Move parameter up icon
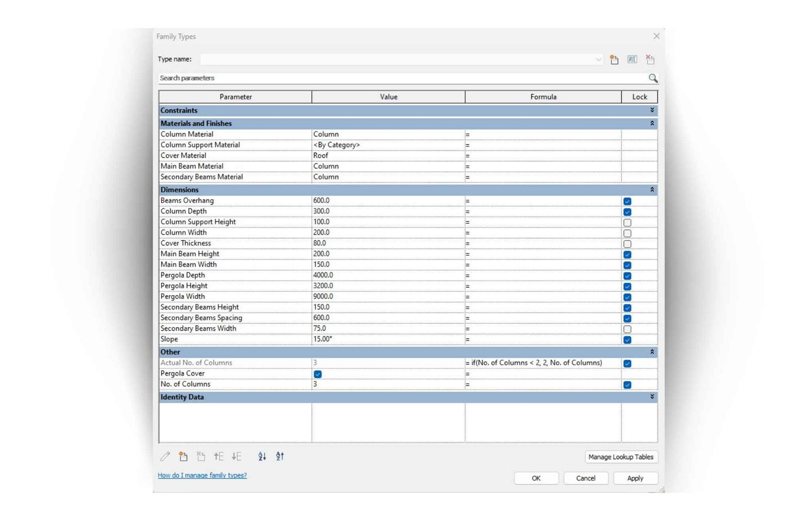Screen dimensions: 812x525 tap(219, 456)
